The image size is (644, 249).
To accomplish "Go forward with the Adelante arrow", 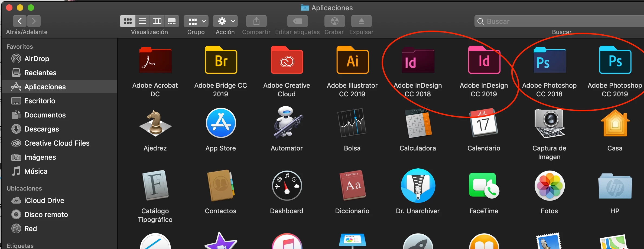I will (34, 21).
